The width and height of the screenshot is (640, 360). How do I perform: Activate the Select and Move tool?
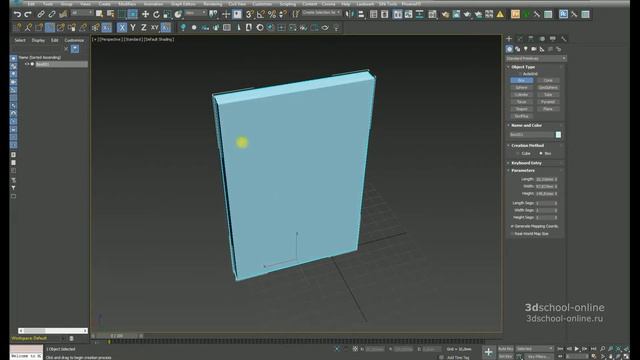[145, 14]
